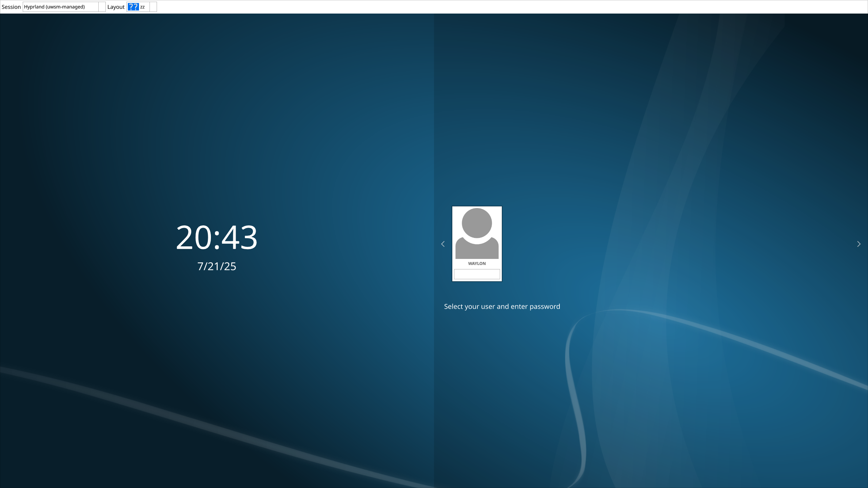Viewport: 868px width, 488px height.
Task: Click the zz keyboard layout entry
Action: click(142, 7)
